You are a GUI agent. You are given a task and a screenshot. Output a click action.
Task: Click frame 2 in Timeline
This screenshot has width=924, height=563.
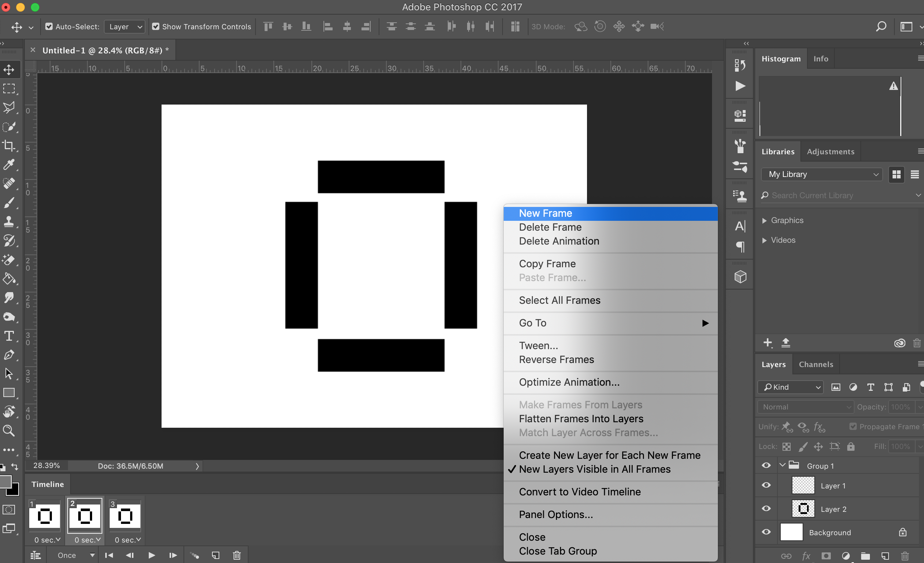pyautogui.click(x=84, y=516)
